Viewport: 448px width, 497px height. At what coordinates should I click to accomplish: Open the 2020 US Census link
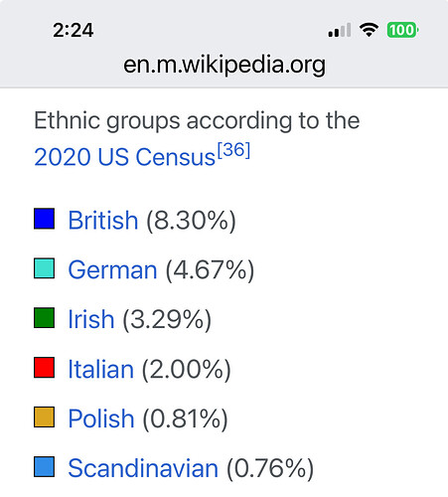(x=125, y=157)
